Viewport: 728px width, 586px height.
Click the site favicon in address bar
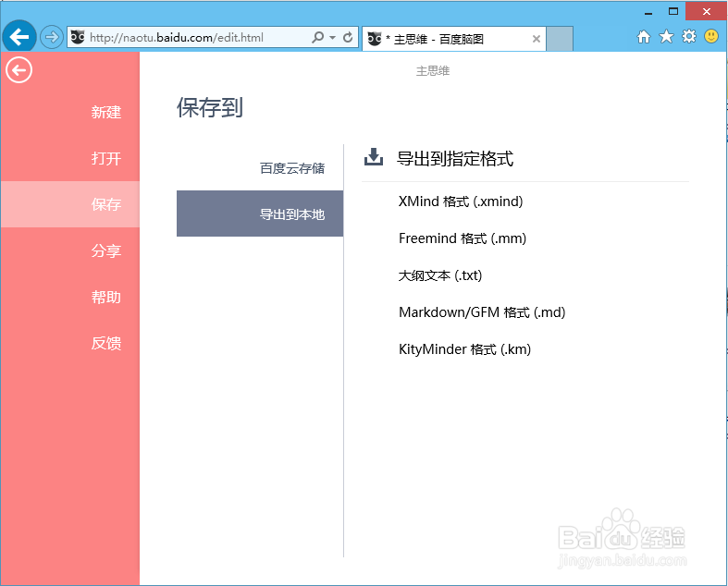[x=78, y=37]
